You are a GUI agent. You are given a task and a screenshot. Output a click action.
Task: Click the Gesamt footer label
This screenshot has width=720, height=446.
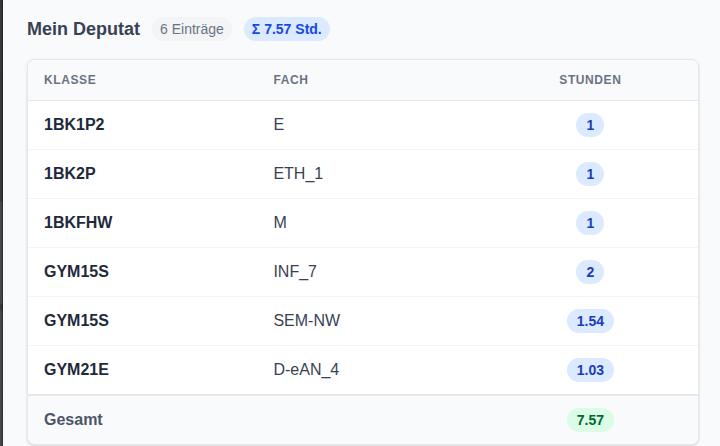[73, 420]
